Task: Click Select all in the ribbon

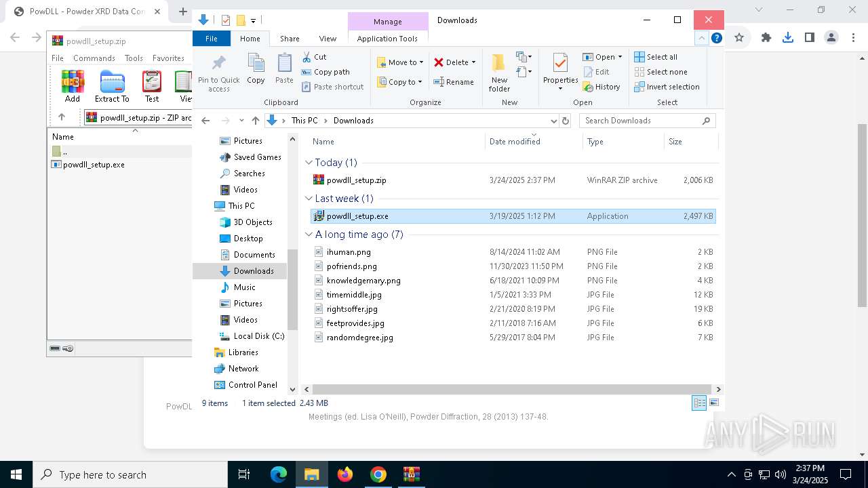Action: 656,57
